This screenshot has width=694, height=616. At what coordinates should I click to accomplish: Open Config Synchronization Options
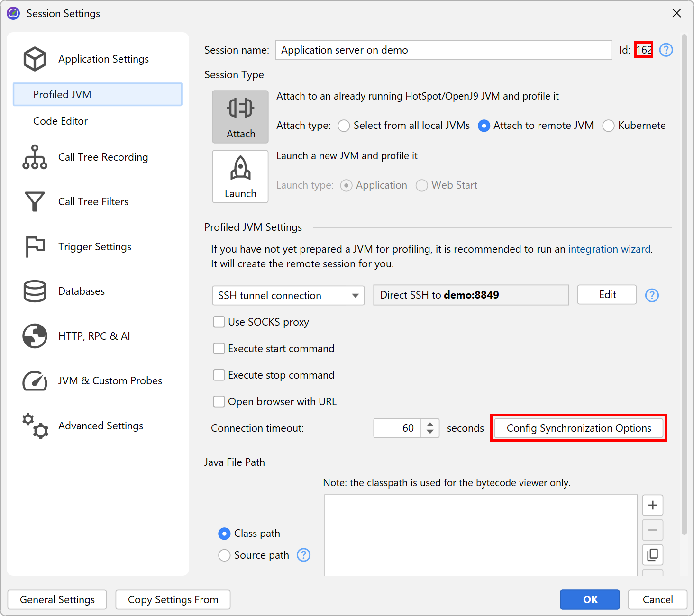578,428
